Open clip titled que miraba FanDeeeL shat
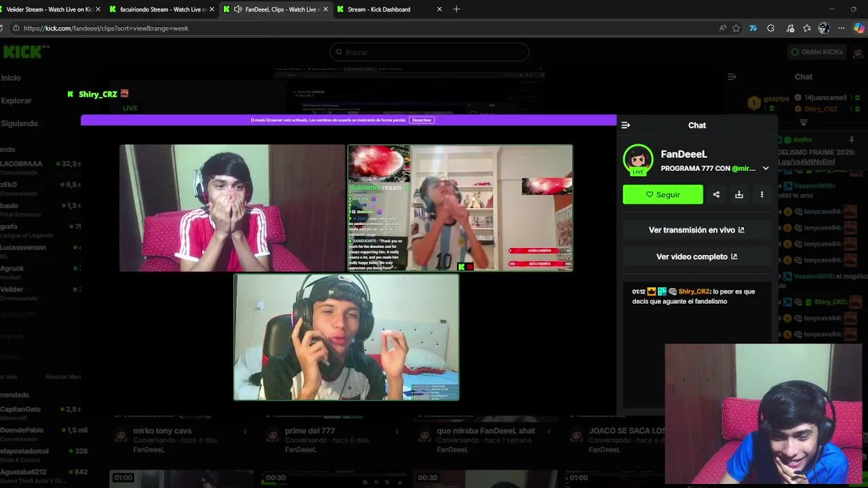This screenshot has width=868, height=488. point(486,431)
